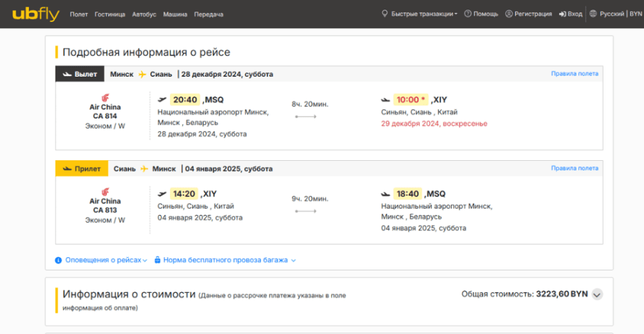The width and height of the screenshot is (644, 334).
Task: Click the Air China logo for flight CA 814
Action: tap(105, 99)
